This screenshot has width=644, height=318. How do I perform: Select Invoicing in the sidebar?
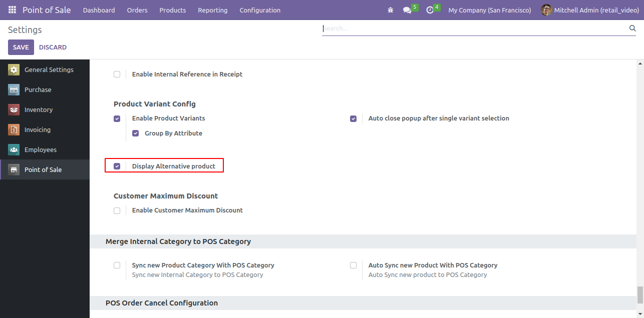click(x=45, y=130)
